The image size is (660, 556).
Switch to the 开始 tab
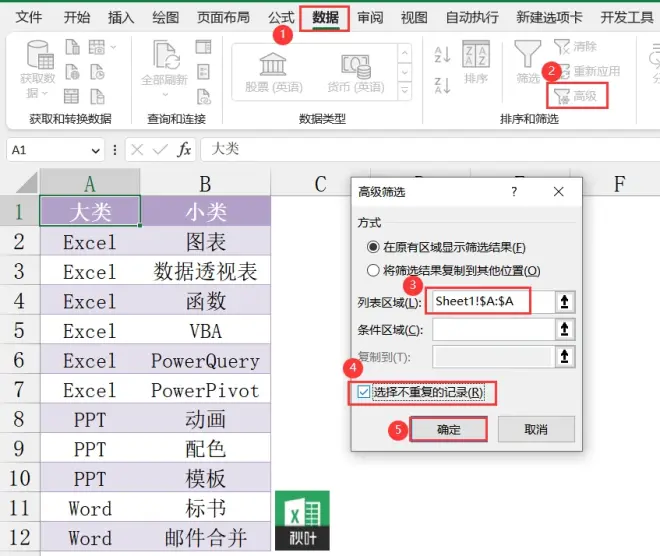77,17
